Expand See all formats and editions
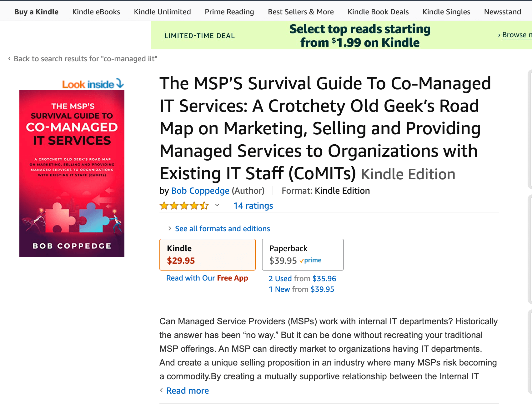 [222, 229]
